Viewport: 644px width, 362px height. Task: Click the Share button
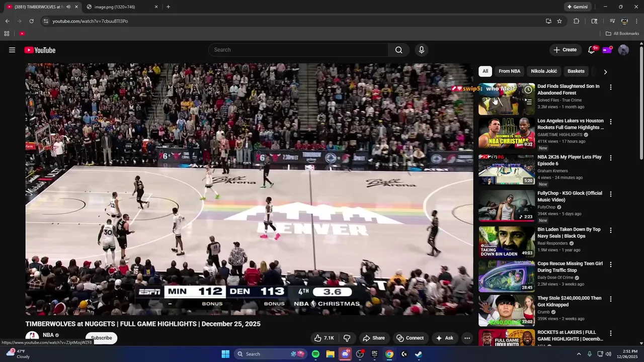click(x=374, y=338)
